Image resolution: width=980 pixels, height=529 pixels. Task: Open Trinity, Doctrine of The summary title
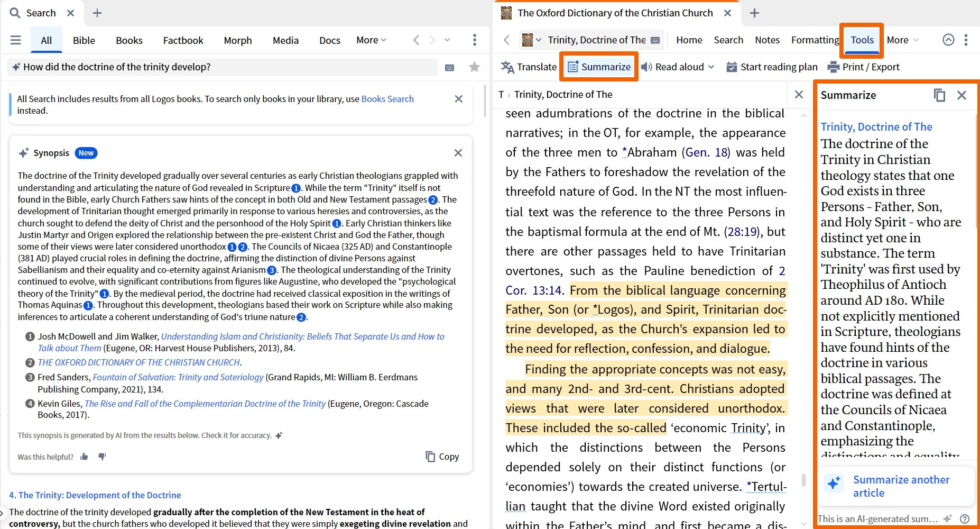click(x=876, y=127)
